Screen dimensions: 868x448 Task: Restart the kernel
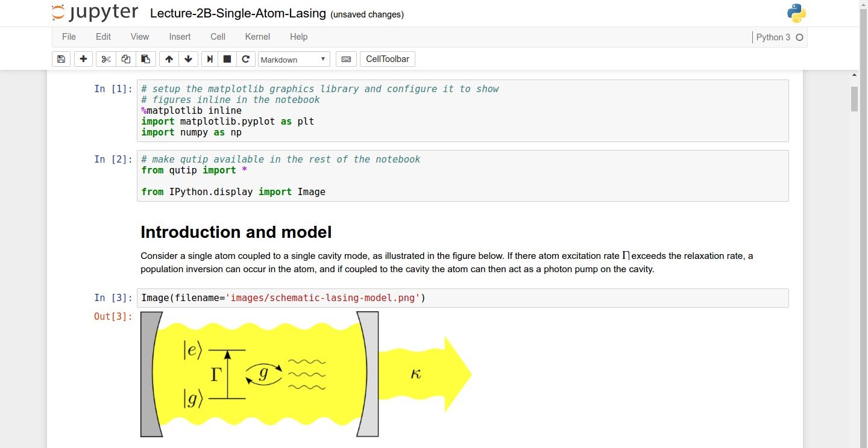[246, 59]
